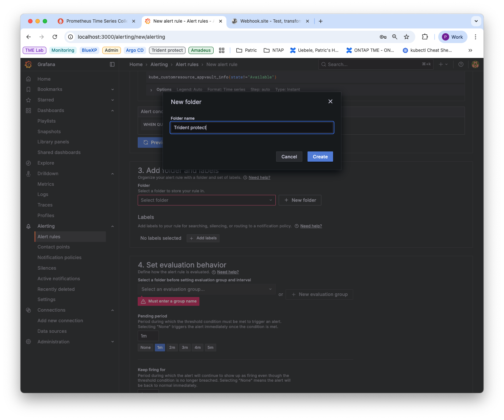Open the Select folder dropdown

coord(206,200)
